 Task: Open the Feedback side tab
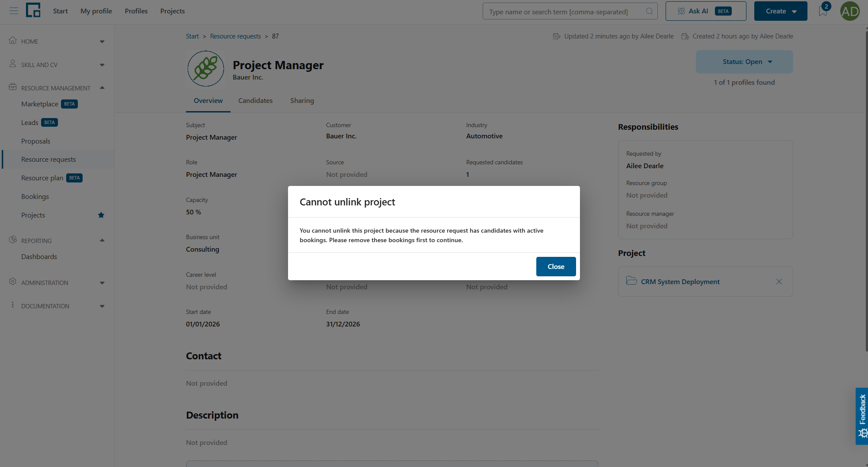[862, 416]
